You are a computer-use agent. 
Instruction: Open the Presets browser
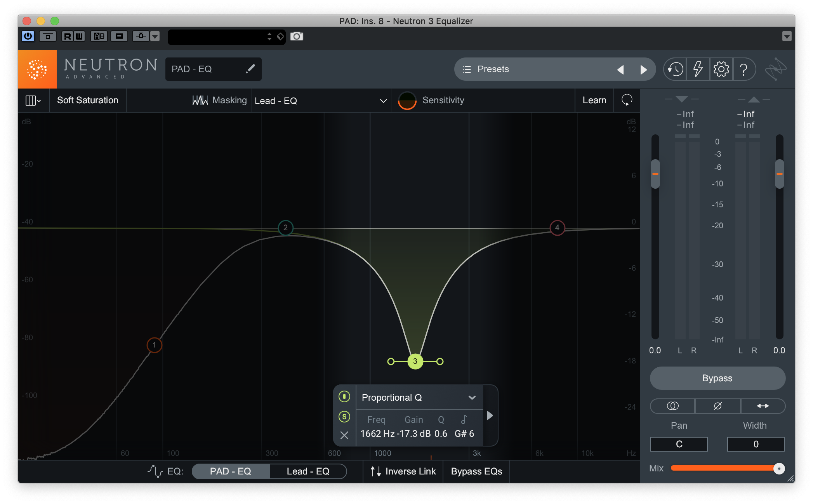pos(493,69)
